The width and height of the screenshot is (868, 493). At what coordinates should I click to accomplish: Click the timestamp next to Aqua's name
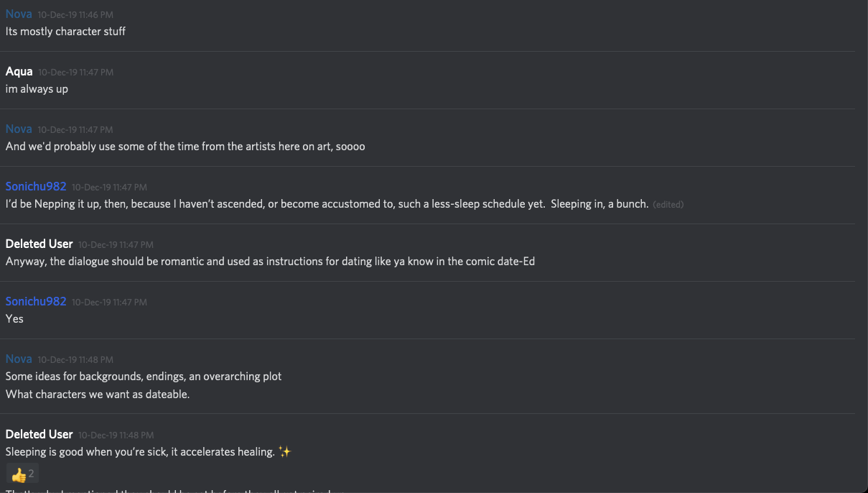pos(76,72)
